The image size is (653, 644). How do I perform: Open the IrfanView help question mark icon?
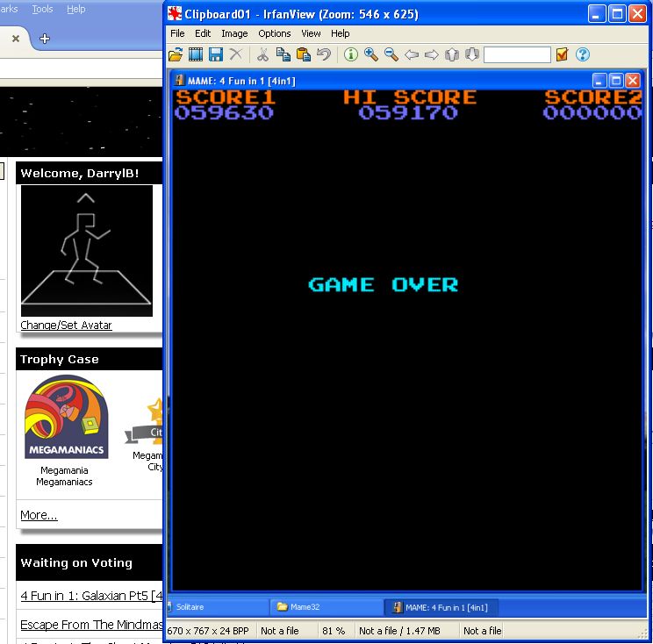[x=582, y=54]
